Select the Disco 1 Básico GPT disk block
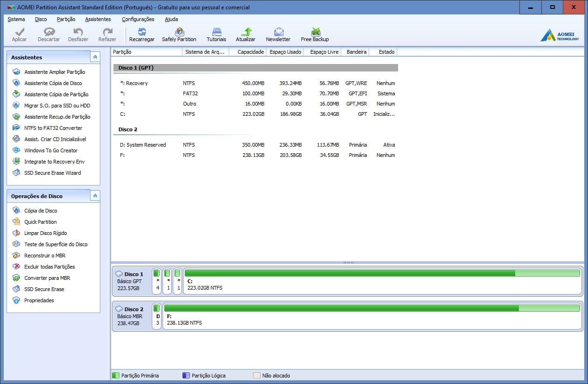The width and height of the screenshot is (588, 384). click(x=132, y=281)
